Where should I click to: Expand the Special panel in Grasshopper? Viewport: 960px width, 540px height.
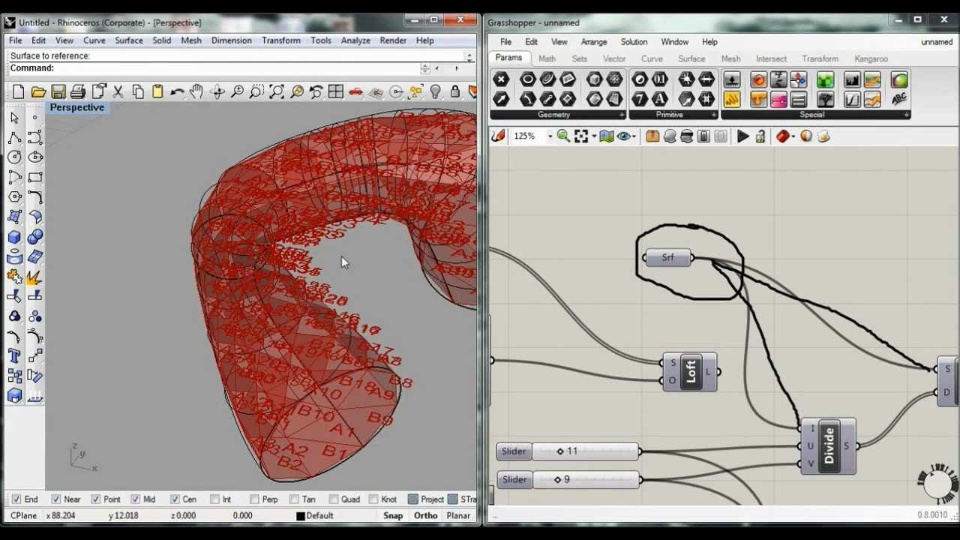coord(907,115)
